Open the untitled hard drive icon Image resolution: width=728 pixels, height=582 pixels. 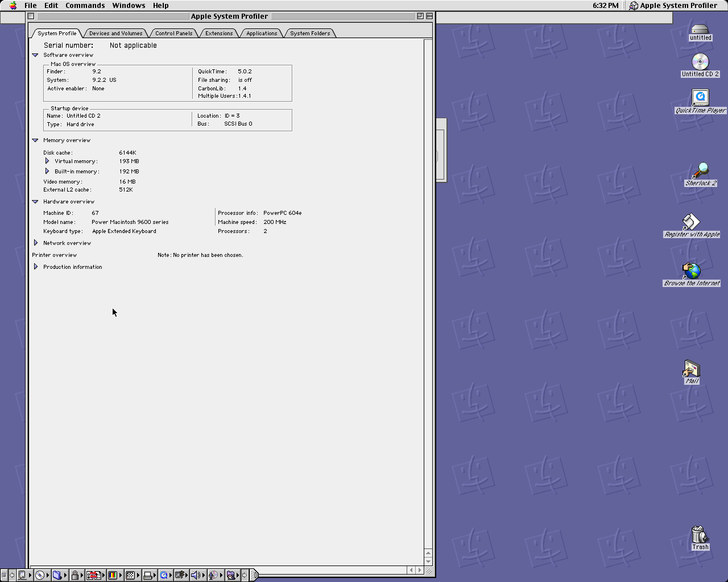pyautogui.click(x=700, y=30)
